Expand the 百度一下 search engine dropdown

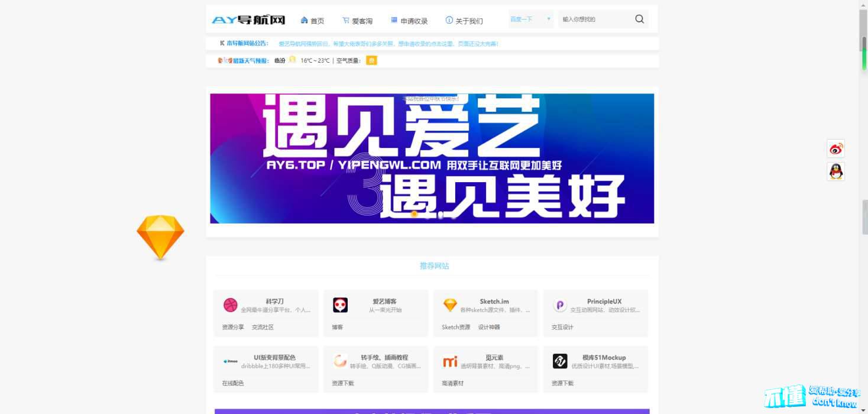tap(530, 19)
